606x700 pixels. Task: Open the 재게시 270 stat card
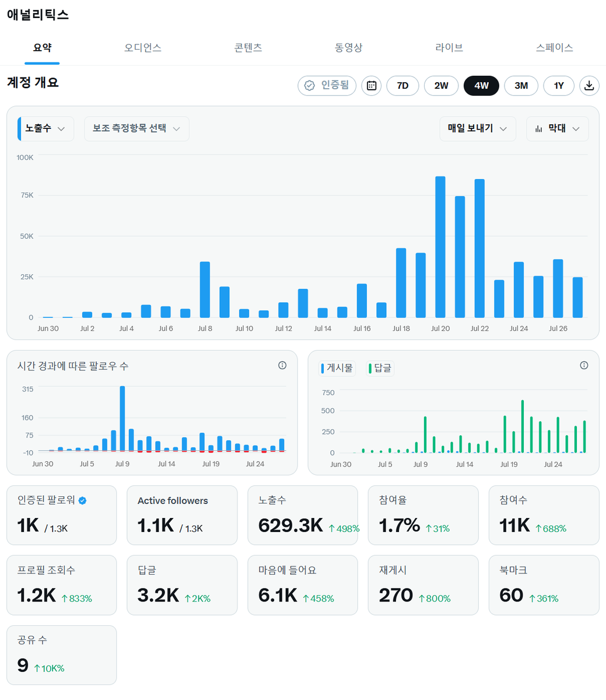tap(423, 585)
